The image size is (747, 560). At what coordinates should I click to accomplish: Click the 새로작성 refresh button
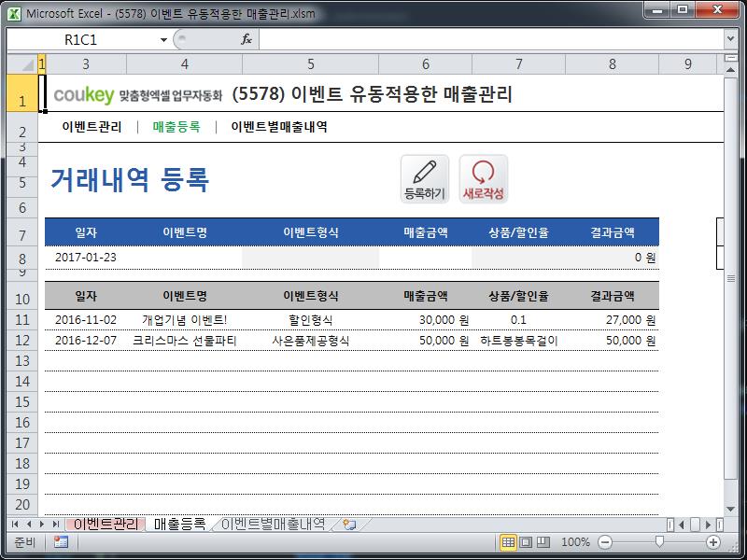(x=483, y=179)
